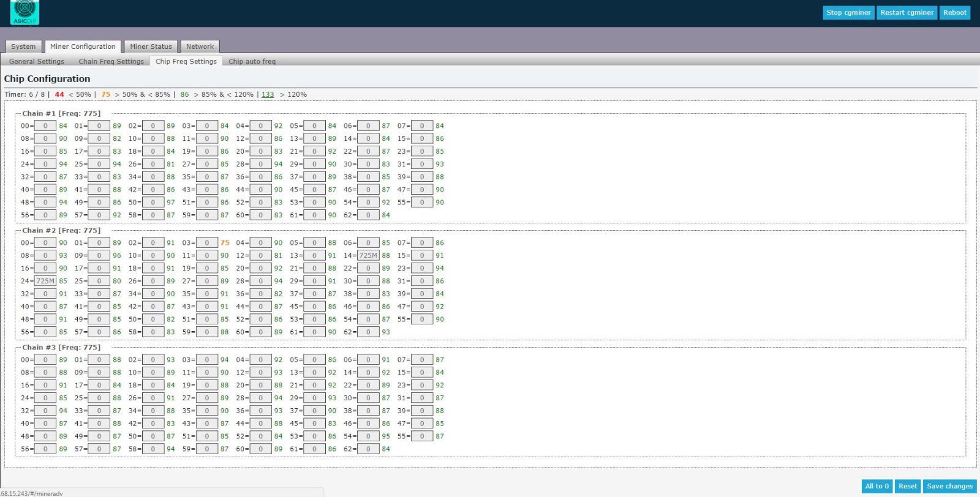Open Chip auto freq sub-tab

pyautogui.click(x=252, y=61)
